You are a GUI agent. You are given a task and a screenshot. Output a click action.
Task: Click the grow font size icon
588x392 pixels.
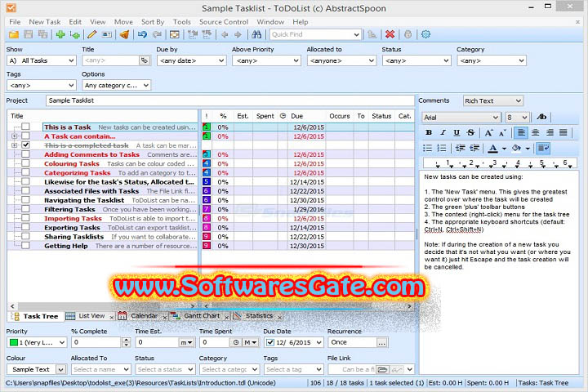pyautogui.click(x=488, y=132)
